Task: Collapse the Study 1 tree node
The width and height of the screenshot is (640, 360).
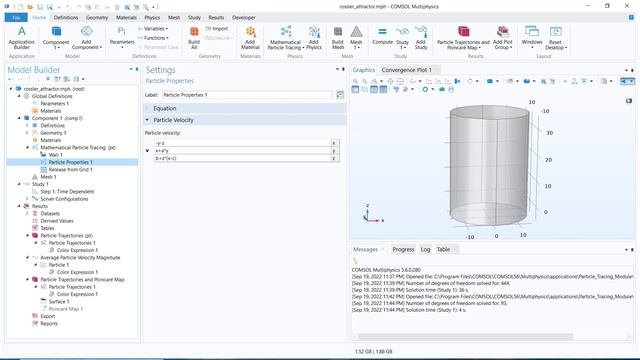Action: click(19, 184)
